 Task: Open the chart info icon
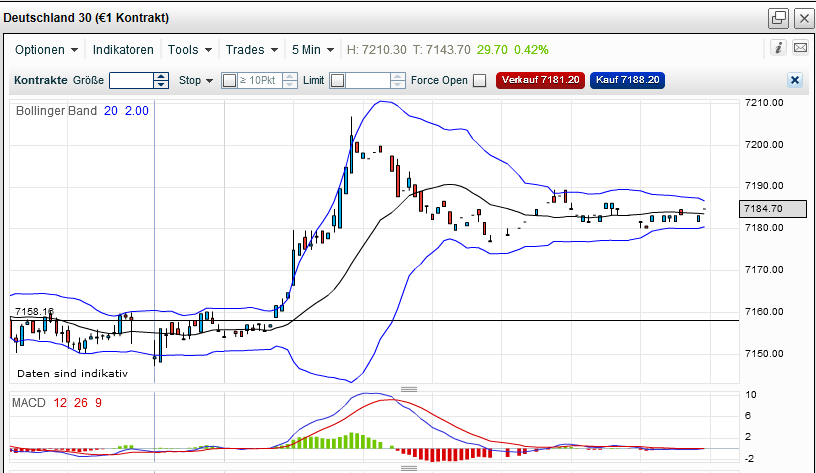click(779, 48)
